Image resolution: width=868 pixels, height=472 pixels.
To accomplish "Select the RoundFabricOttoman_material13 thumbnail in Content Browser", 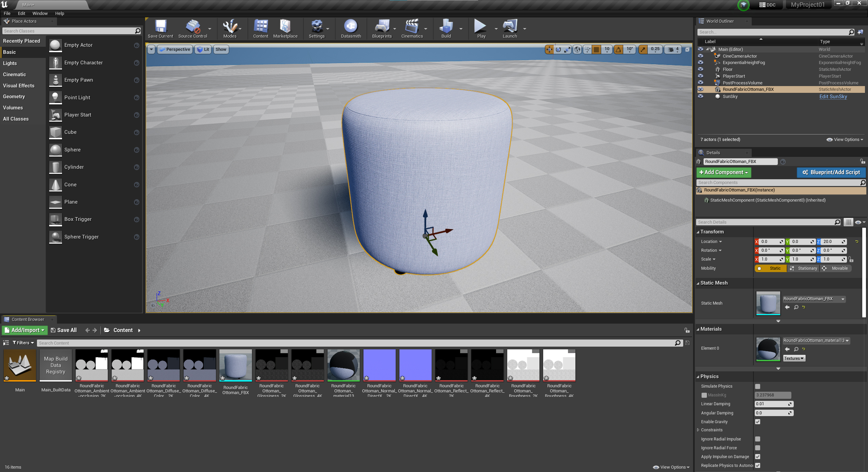I will [343, 365].
